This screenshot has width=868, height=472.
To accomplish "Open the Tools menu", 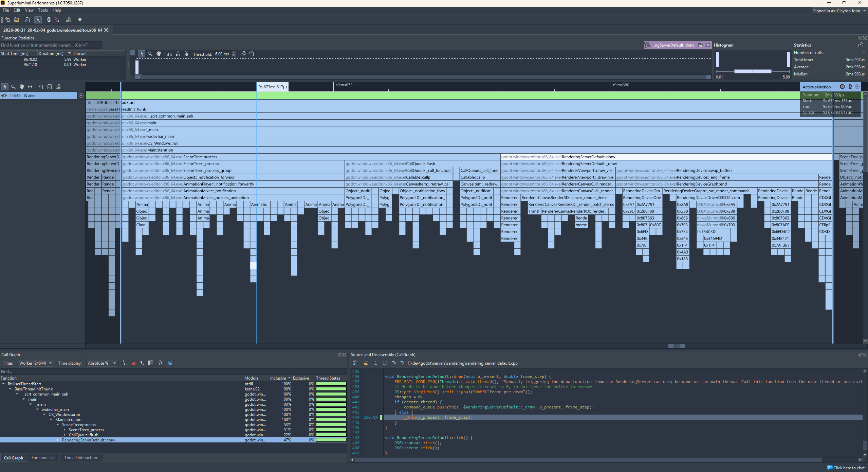I will coord(43,10).
